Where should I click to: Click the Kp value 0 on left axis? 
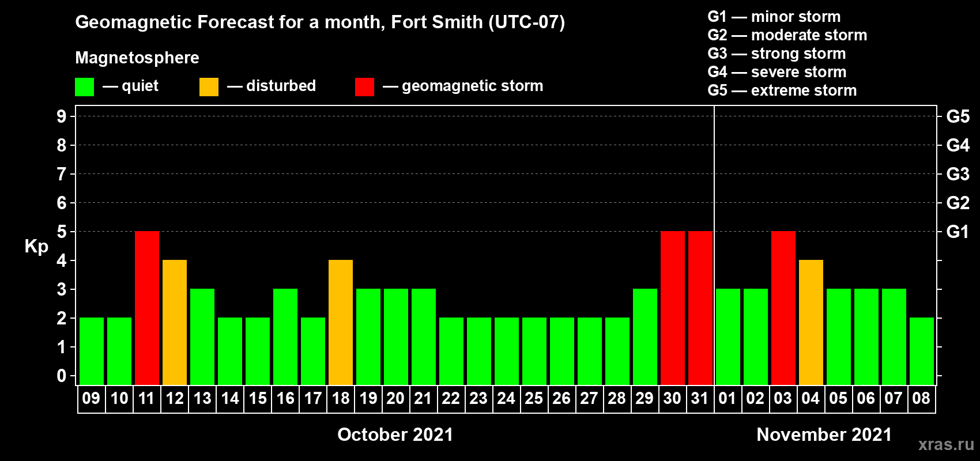[62, 376]
